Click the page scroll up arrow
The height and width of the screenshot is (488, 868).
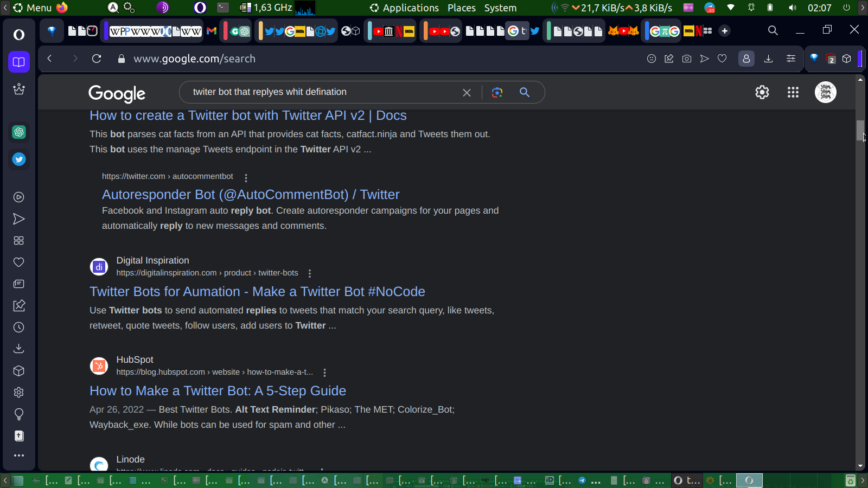point(860,80)
